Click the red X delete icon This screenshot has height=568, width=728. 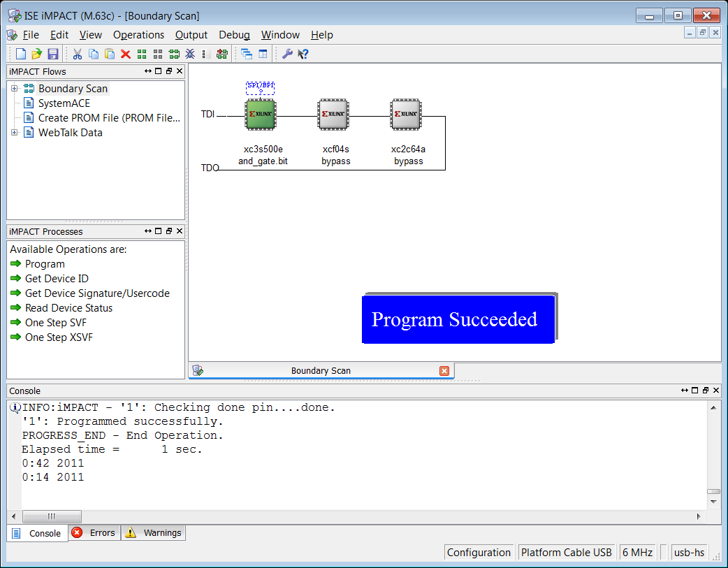[125, 54]
